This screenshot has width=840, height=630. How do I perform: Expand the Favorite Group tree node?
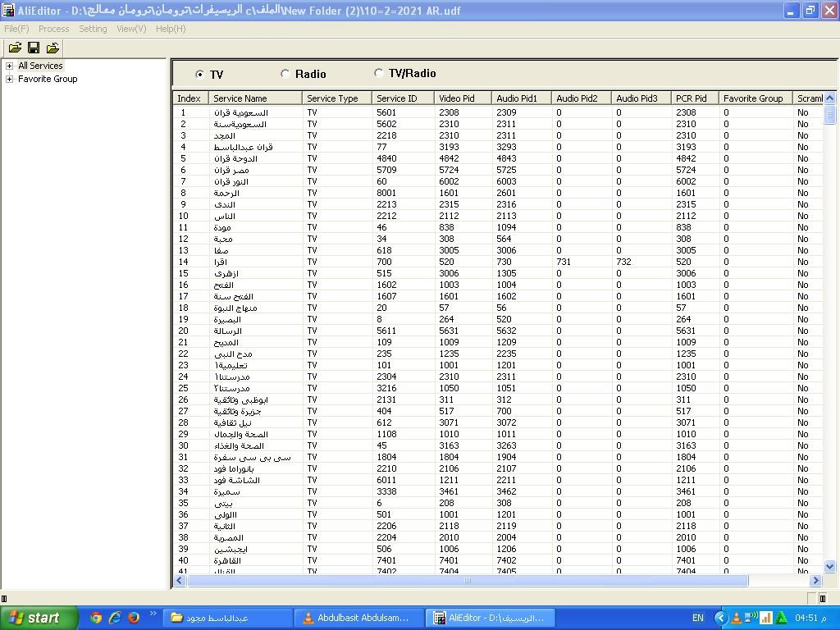9,79
